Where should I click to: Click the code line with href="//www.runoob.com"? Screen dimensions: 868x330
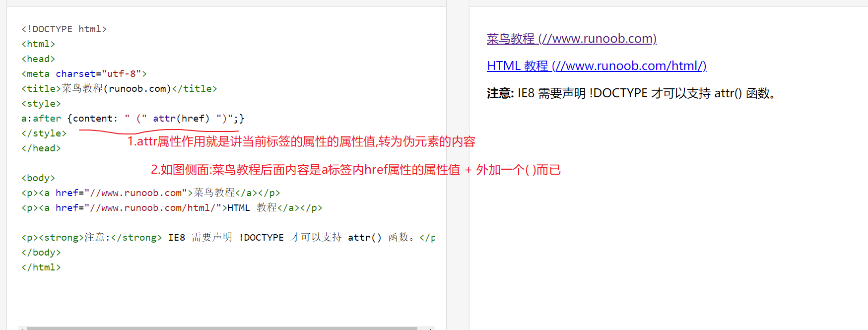tap(151, 193)
